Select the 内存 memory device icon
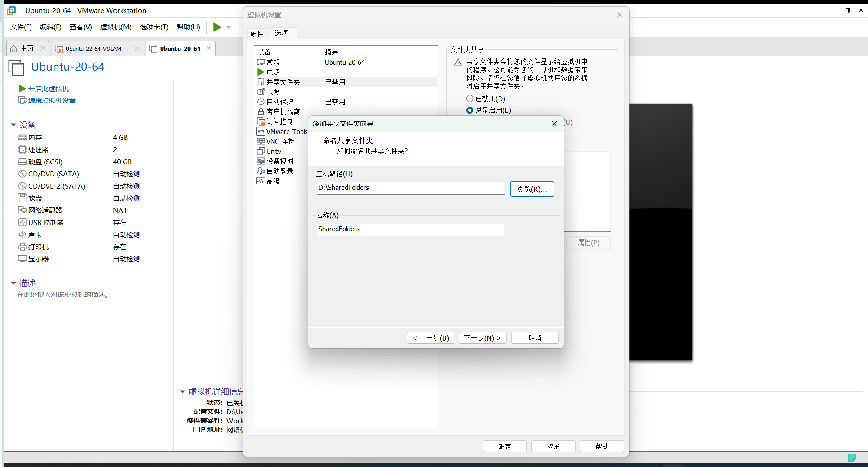868x467 pixels. [22, 137]
